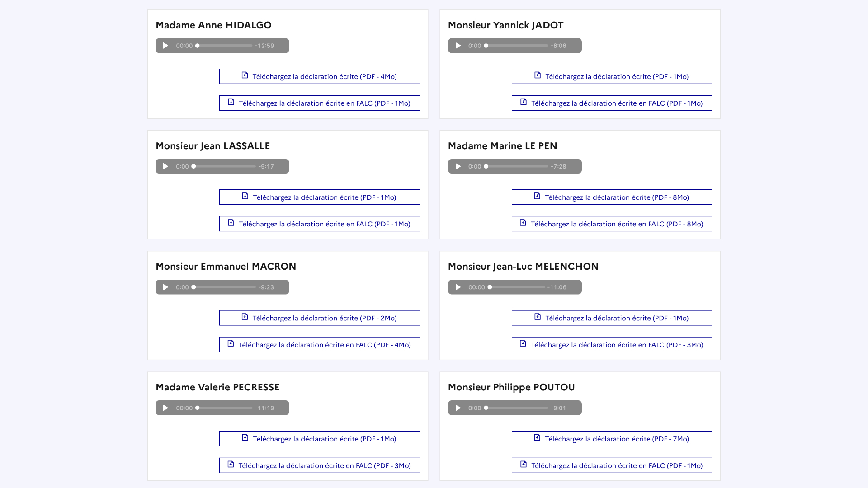Play Philippe Poutou's audio declaration
The width and height of the screenshot is (868, 488).
click(458, 408)
